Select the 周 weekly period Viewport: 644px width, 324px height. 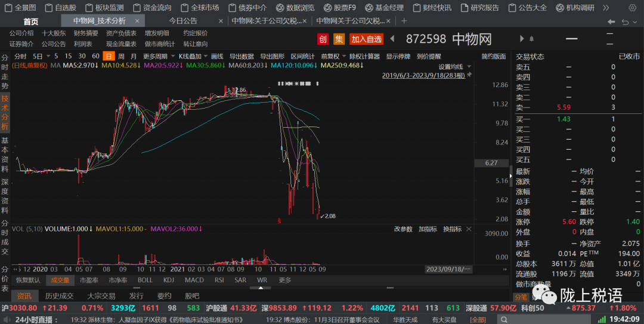click(x=121, y=56)
